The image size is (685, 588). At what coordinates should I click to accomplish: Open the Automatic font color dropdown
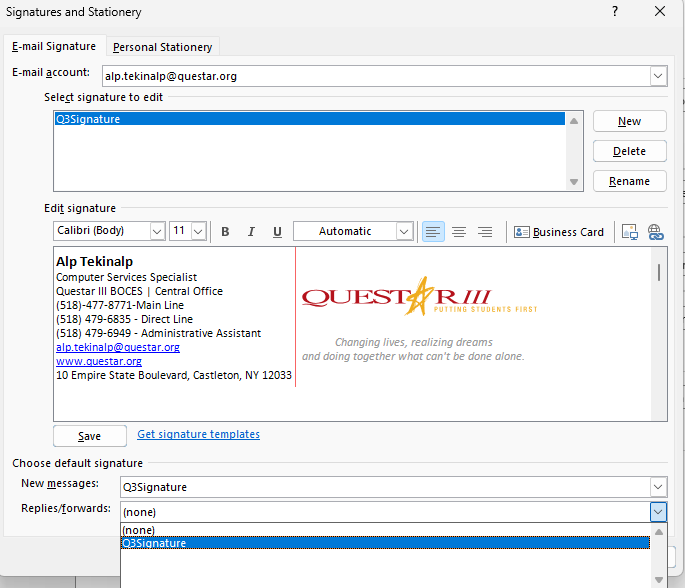(x=404, y=231)
